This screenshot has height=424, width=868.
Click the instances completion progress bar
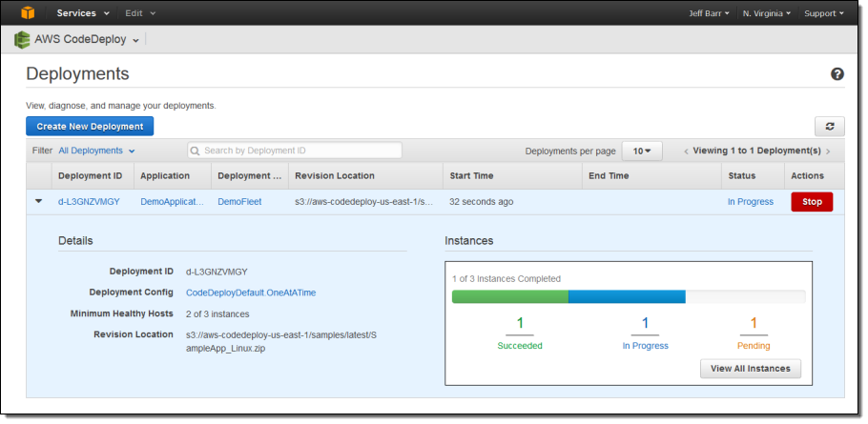point(629,296)
